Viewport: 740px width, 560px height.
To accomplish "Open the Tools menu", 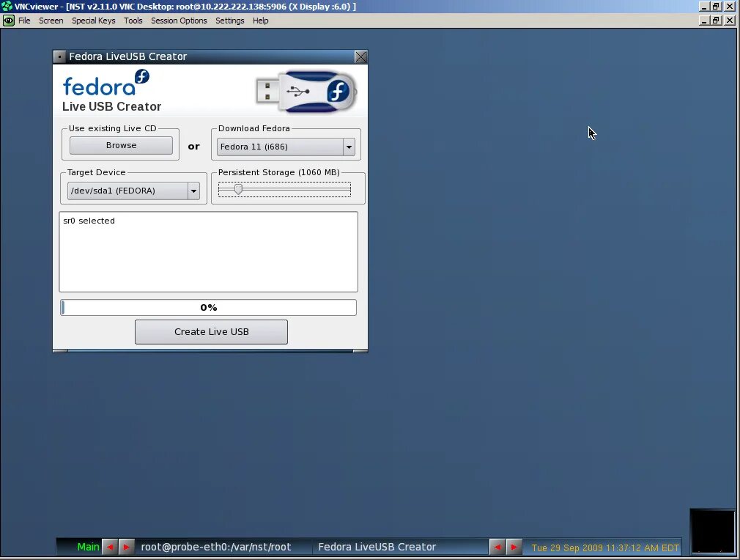I will point(133,21).
